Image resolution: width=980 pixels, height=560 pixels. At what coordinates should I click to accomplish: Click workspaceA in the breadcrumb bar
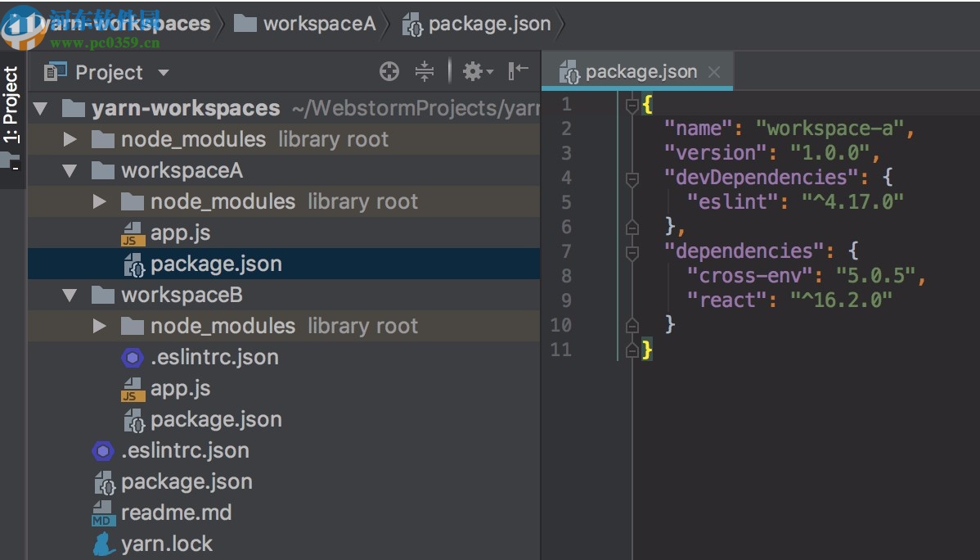pyautogui.click(x=318, y=24)
